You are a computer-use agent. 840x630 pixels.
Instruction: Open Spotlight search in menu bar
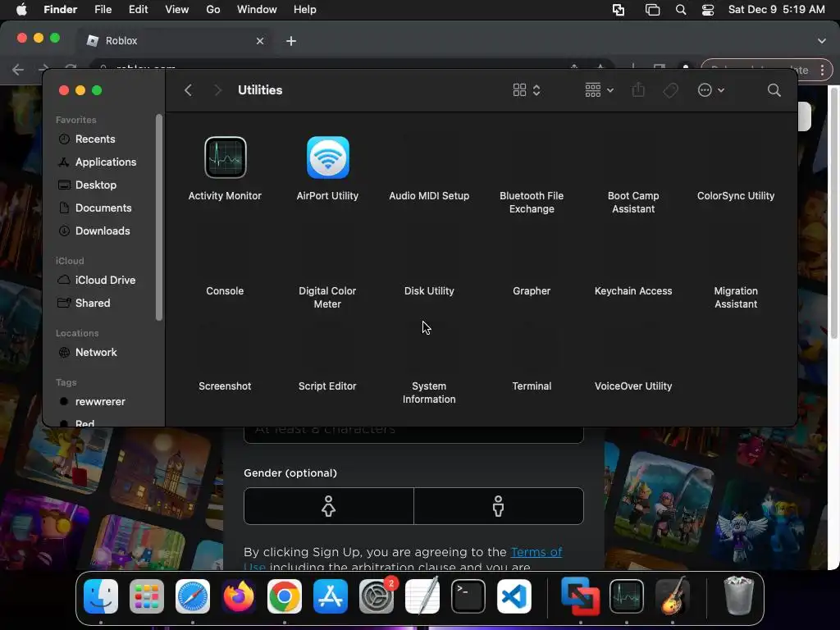(680, 10)
